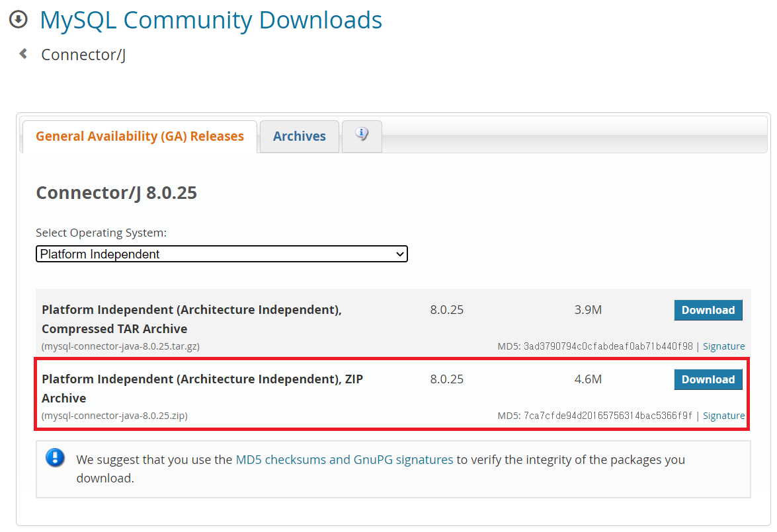Open Signature link for zip package
Image resolution: width=777 pixels, height=532 pixels.
point(723,416)
